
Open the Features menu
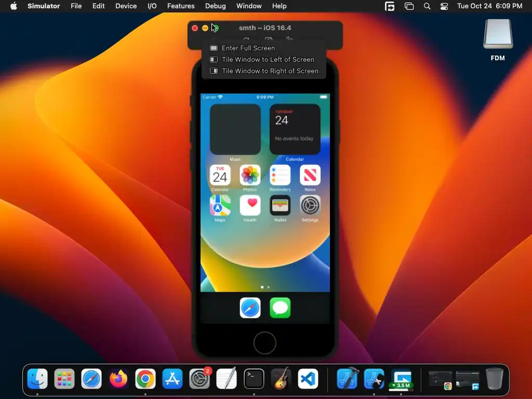[181, 6]
